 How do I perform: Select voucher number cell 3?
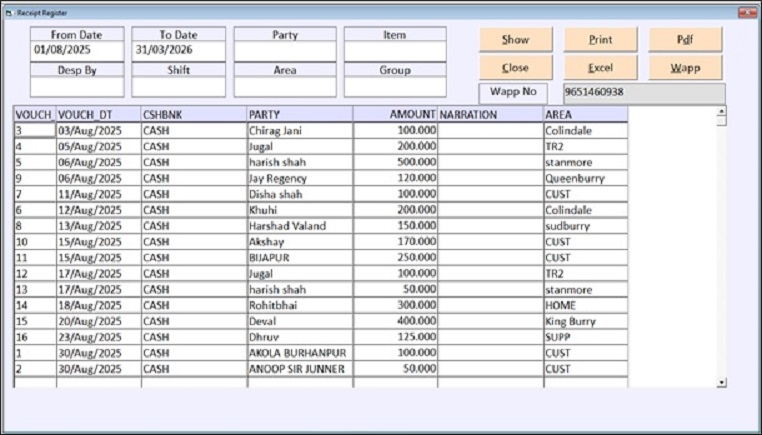tap(35, 131)
